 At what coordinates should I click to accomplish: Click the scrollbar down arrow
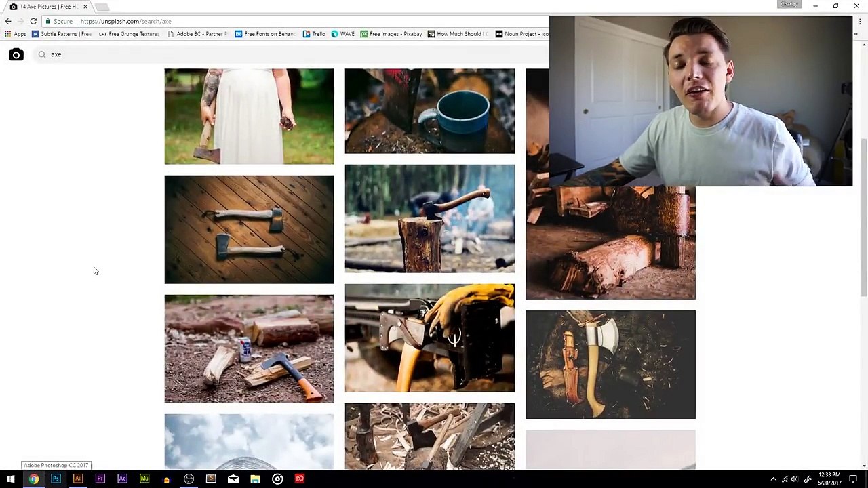click(x=863, y=465)
